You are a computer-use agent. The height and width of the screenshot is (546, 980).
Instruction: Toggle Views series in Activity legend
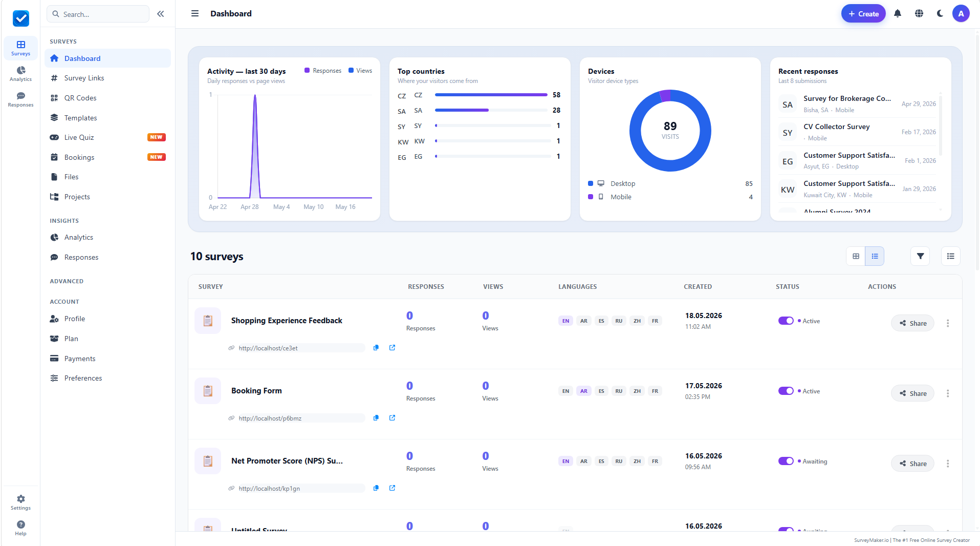(360, 71)
